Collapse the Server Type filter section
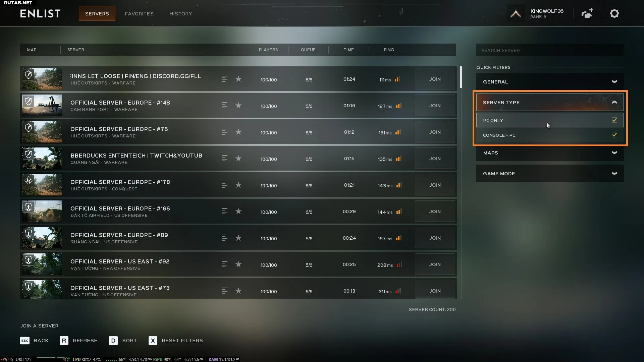644x362 pixels. 550,102
